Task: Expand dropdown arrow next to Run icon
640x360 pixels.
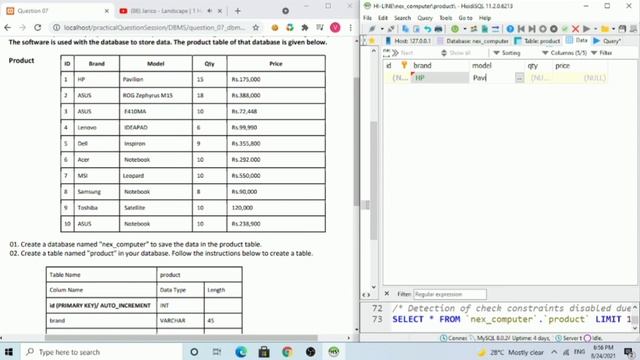Action: 596,29
